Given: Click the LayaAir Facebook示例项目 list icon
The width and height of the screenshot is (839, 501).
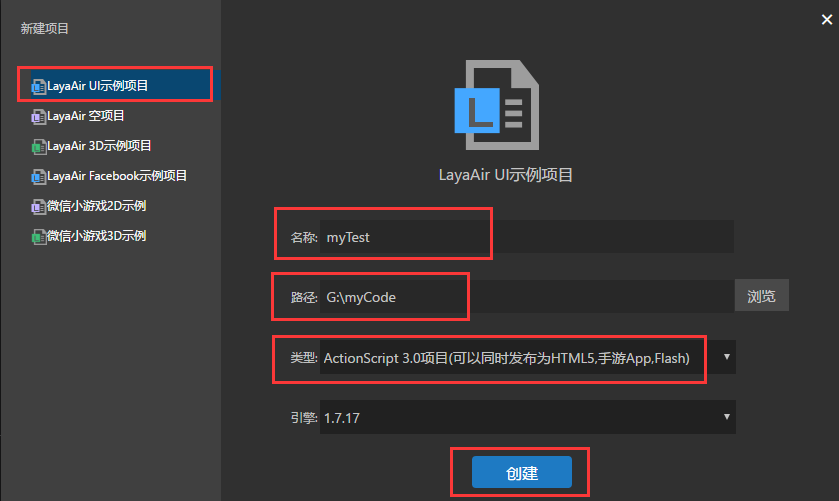Looking at the screenshot, I should (39, 176).
